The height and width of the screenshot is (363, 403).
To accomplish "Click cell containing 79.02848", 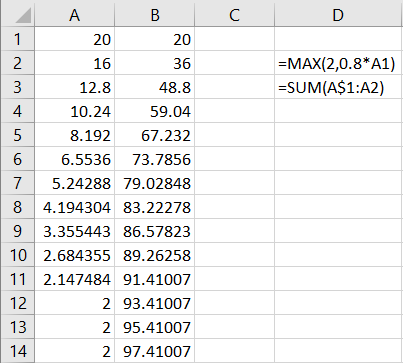I will (154, 183).
